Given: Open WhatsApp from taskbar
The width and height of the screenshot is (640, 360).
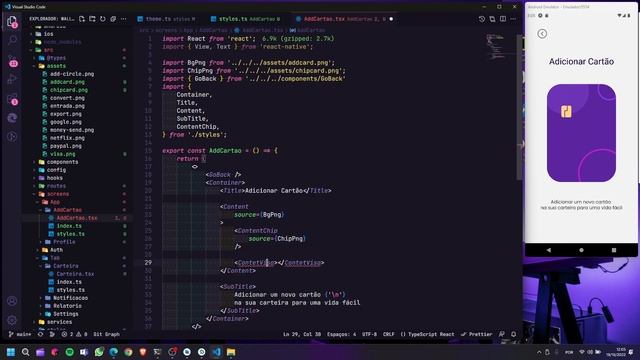Looking at the screenshot, I should 99,352.
